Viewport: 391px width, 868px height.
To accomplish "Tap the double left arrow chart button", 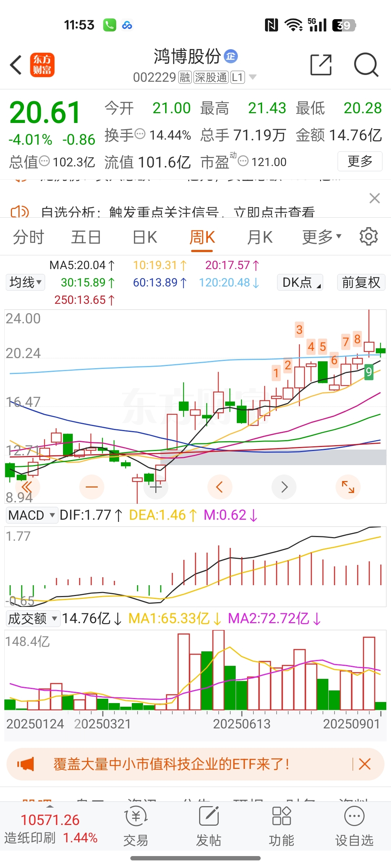I will click(x=27, y=487).
